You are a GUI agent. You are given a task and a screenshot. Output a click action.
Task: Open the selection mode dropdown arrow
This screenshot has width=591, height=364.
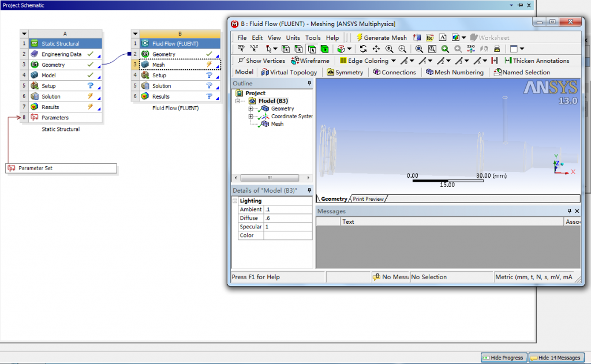(275, 48)
